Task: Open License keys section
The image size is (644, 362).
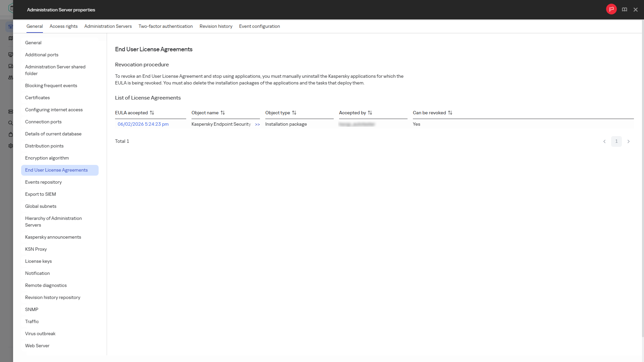Action: click(38, 261)
